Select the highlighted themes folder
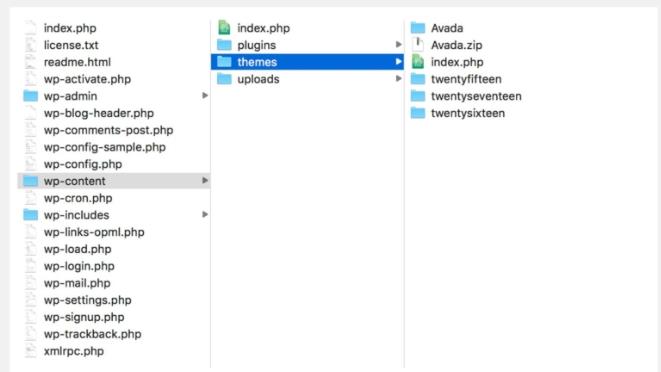661x372 pixels. 307,62
